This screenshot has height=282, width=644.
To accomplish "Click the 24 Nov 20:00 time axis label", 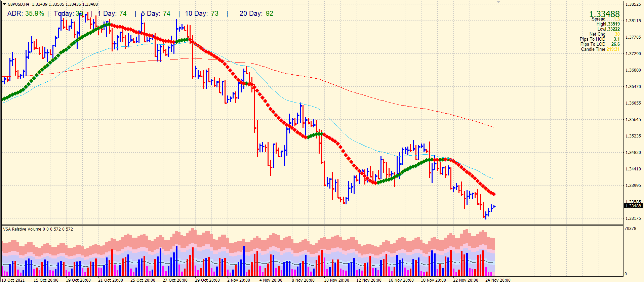I will click(498, 280).
